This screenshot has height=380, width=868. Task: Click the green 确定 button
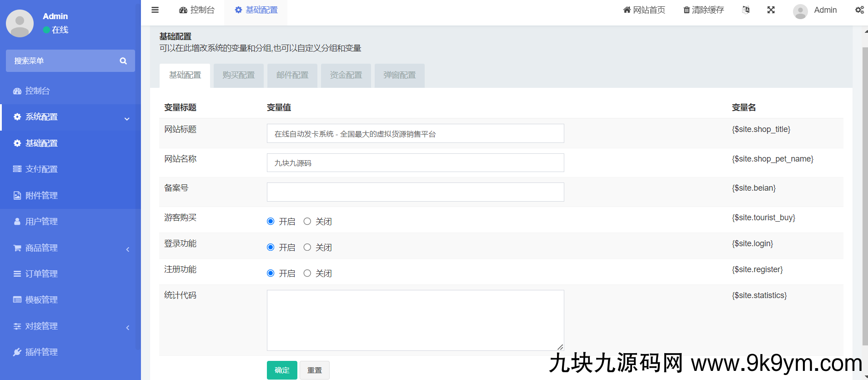click(x=282, y=370)
